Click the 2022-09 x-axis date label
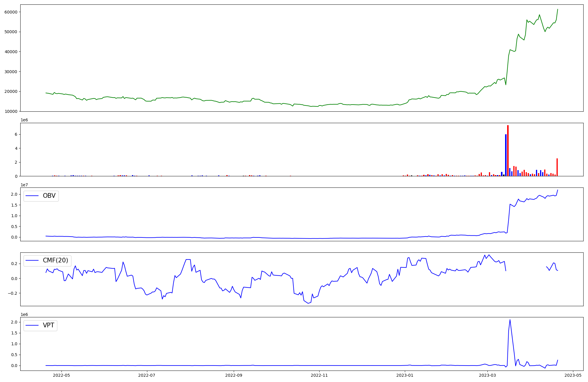 234,375
